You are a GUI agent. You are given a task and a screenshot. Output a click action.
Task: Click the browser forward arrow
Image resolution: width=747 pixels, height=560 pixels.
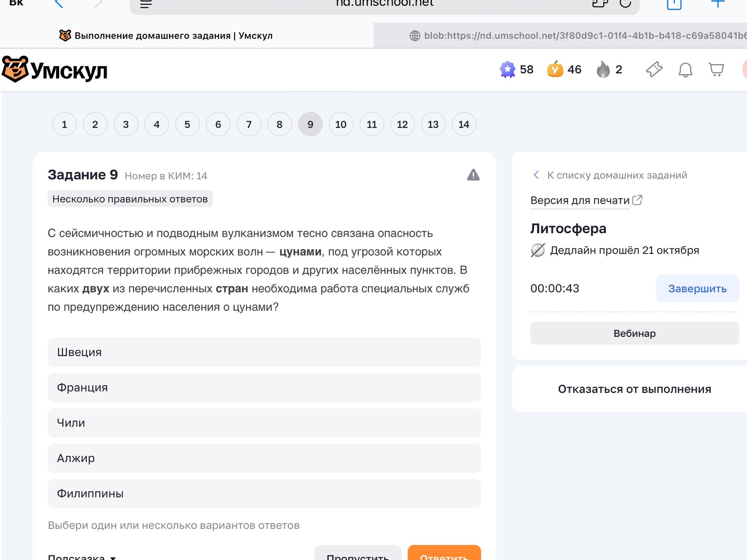[98, 4]
